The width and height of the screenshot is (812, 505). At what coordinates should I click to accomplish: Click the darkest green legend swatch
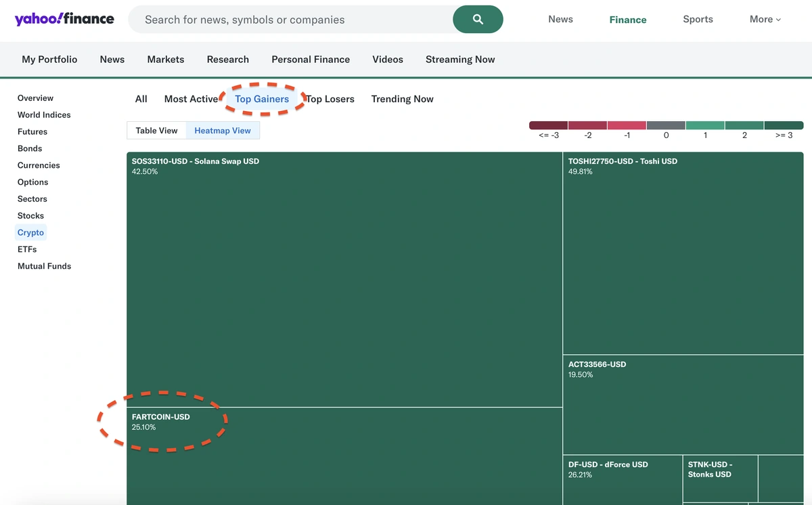point(784,125)
